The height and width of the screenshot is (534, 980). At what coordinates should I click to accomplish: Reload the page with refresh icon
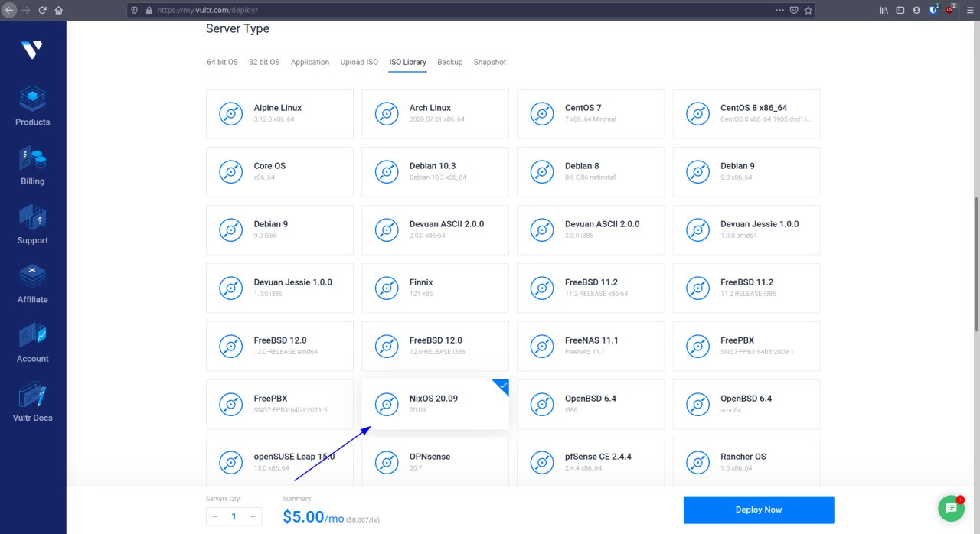pyautogui.click(x=42, y=10)
